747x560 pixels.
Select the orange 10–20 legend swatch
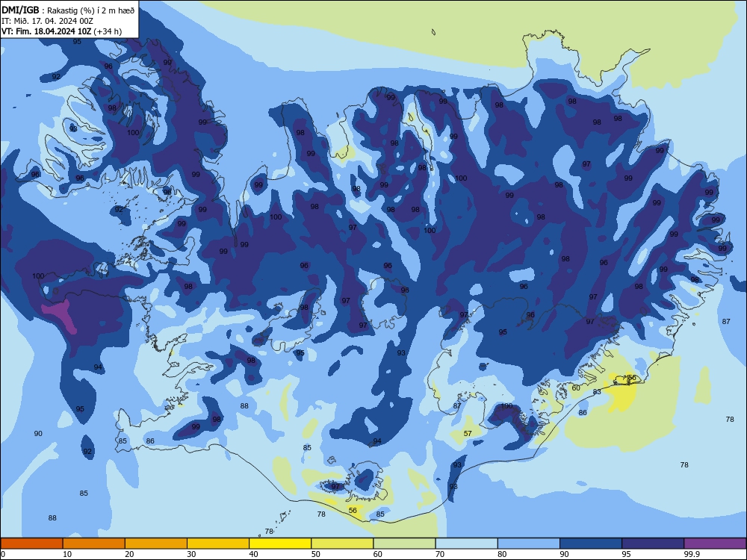pyautogui.click(x=94, y=544)
